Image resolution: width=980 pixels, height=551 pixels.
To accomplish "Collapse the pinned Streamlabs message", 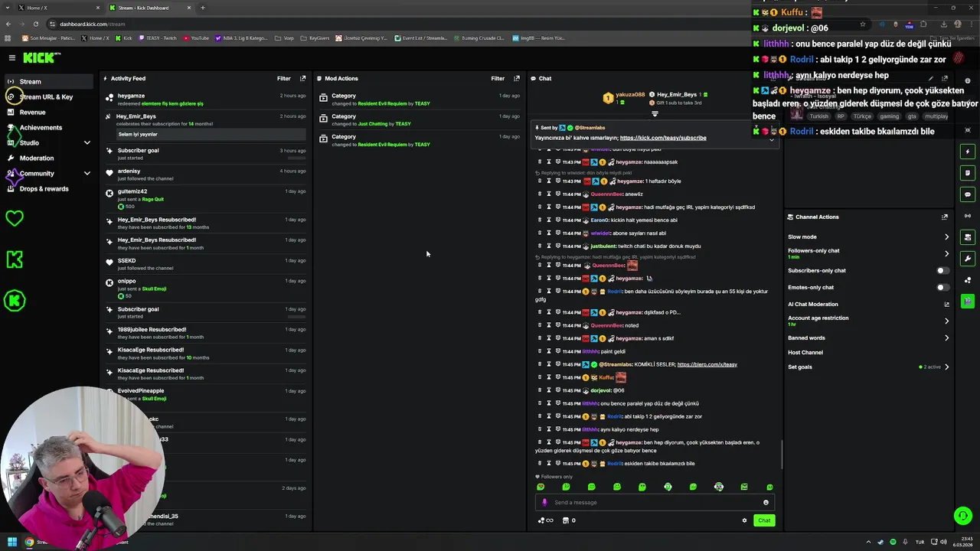I will 771,139.
